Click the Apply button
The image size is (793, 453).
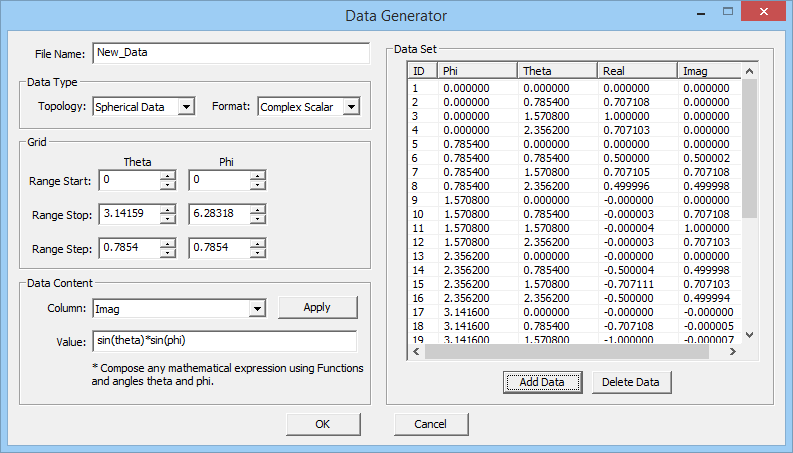point(317,308)
